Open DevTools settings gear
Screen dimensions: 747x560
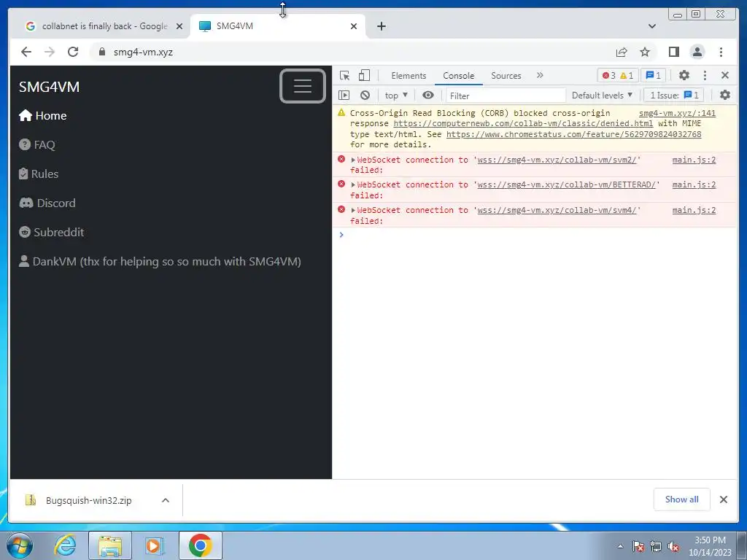pos(684,75)
